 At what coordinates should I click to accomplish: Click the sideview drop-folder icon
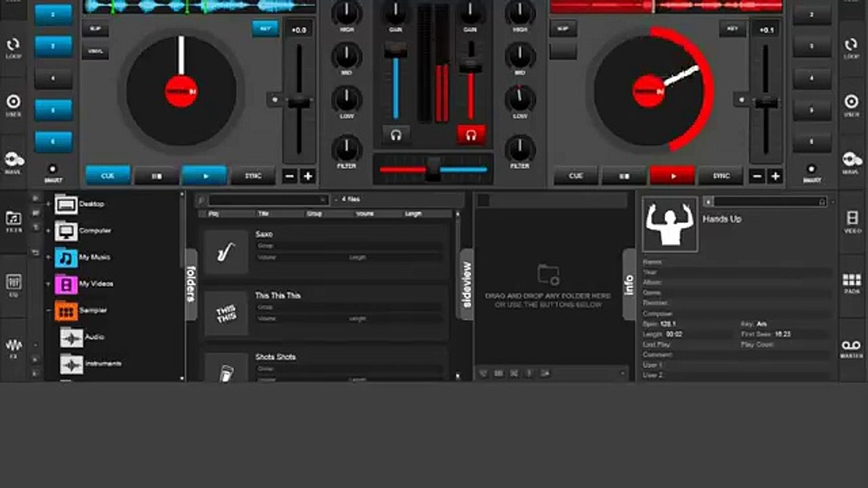[548, 274]
